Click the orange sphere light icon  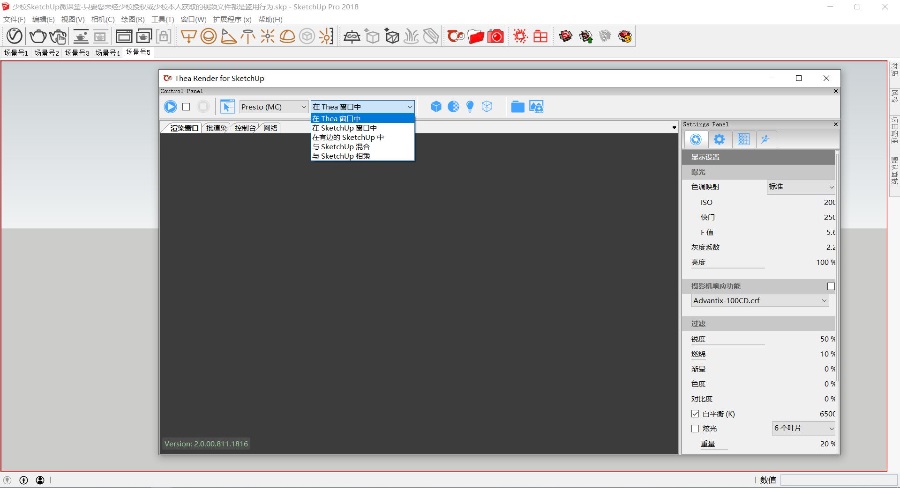point(208,37)
